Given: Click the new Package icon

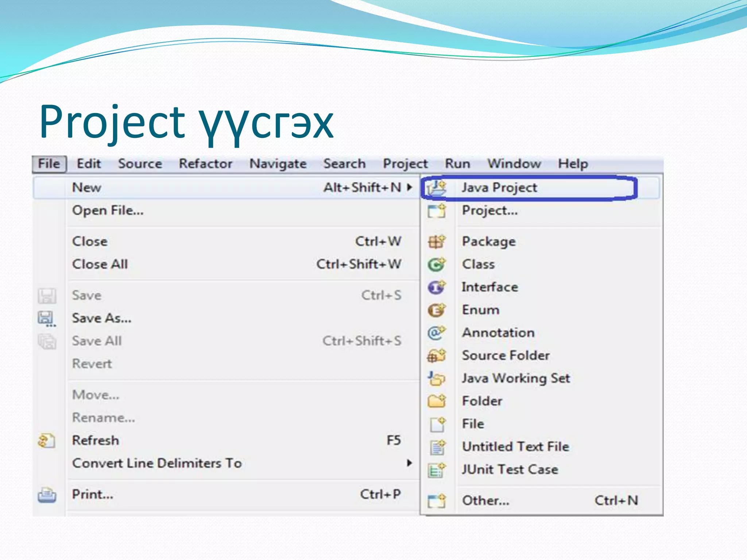Looking at the screenshot, I should [437, 241].
